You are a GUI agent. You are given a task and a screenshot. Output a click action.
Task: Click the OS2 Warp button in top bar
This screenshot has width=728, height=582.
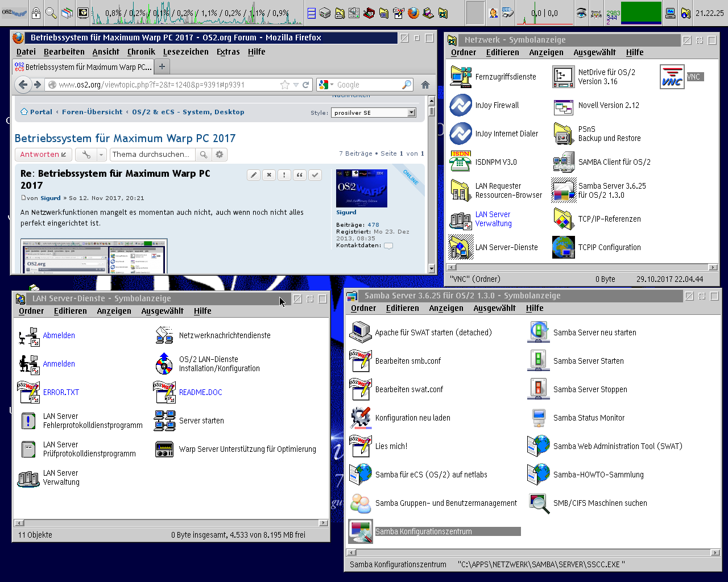point(14,13)
